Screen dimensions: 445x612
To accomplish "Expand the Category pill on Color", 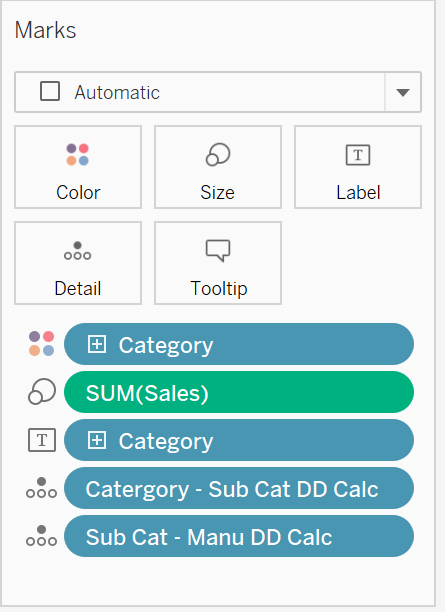I will click(x=97, y=345).
